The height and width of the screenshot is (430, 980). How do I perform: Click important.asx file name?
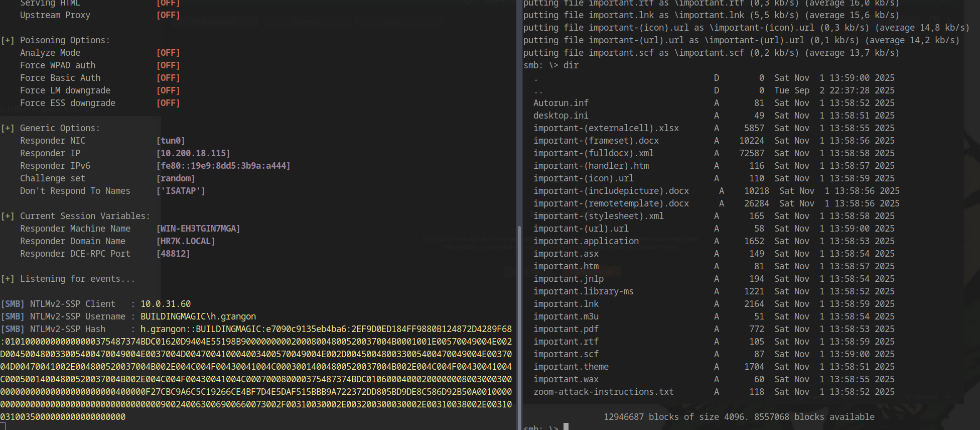click(566, 254)
